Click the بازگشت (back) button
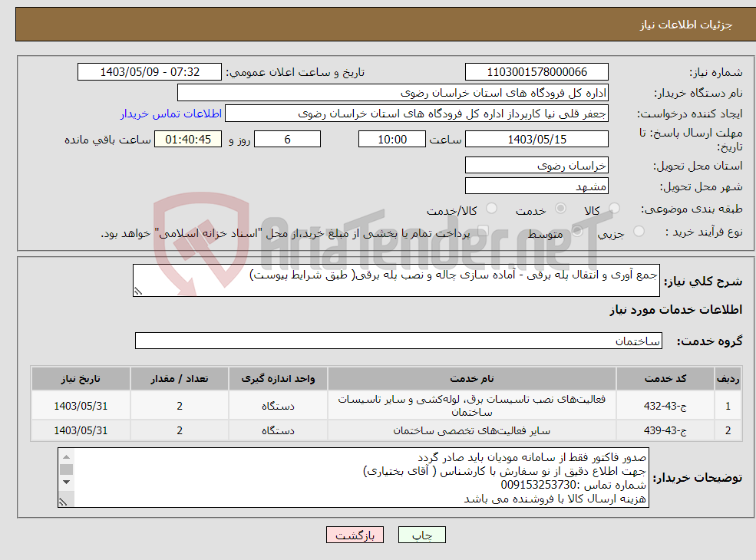This screenshot has width=756, height=560. [355, 535]
